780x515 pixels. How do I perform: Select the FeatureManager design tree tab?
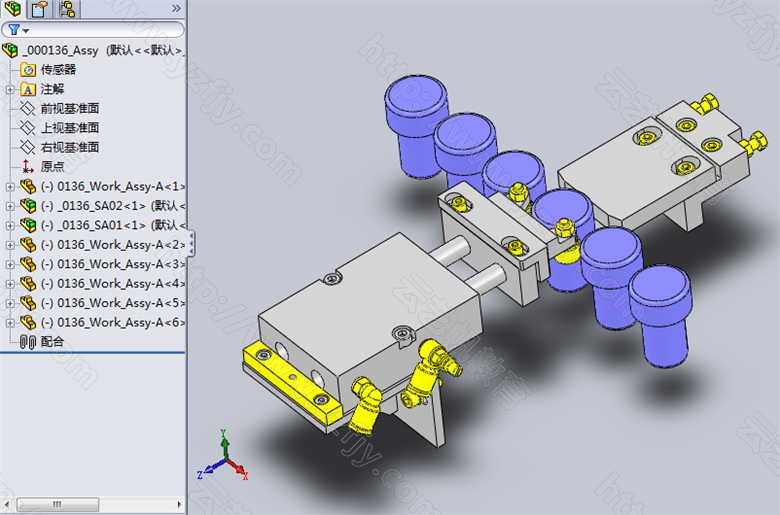click(x=12, y=8)
